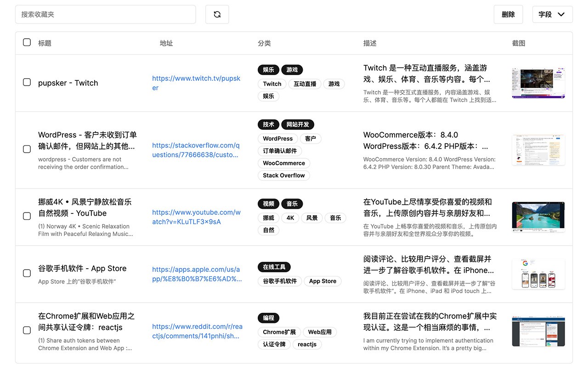Open the App Store screenshot thumbnail
588x368 pixels.
pos(538,273)
